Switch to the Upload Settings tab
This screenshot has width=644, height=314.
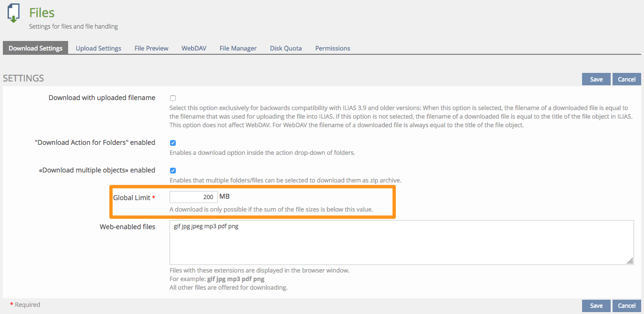(98, 48)
